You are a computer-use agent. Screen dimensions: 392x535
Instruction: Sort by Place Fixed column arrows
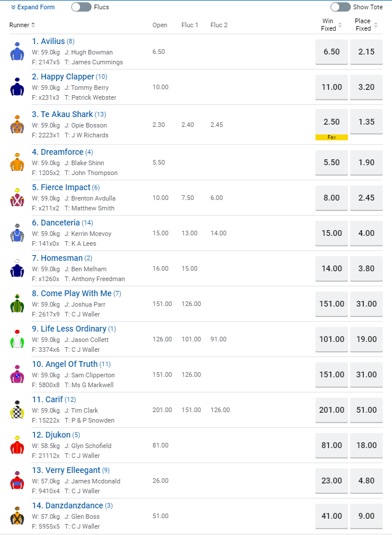click(376, 25)
